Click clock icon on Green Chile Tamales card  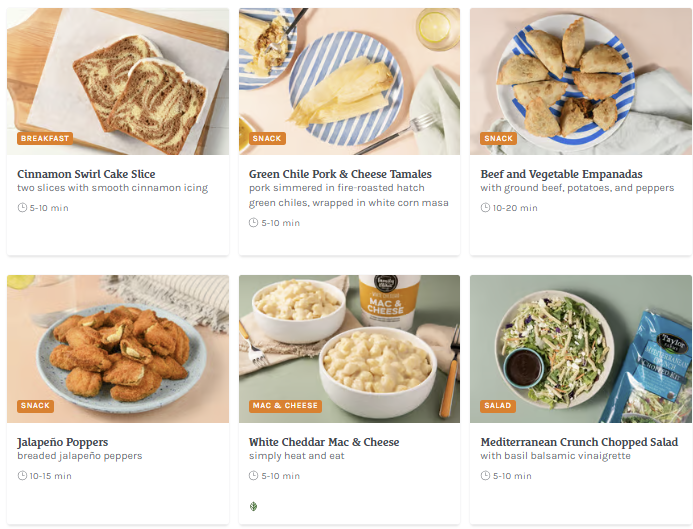click(254, 223)
